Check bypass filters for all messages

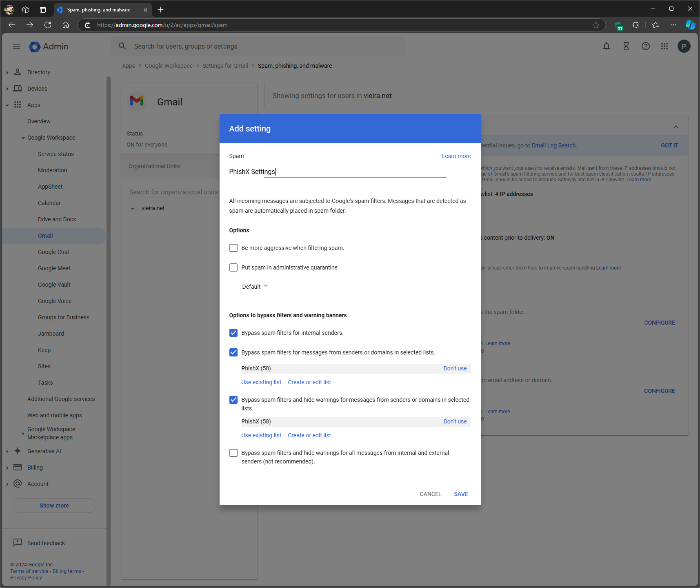233,453
